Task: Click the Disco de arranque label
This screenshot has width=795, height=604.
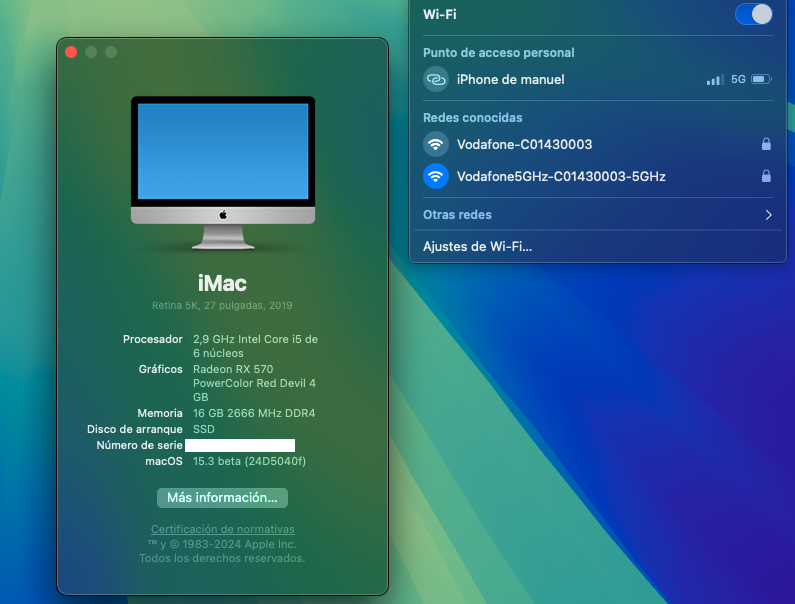Action: click(135, 429)
